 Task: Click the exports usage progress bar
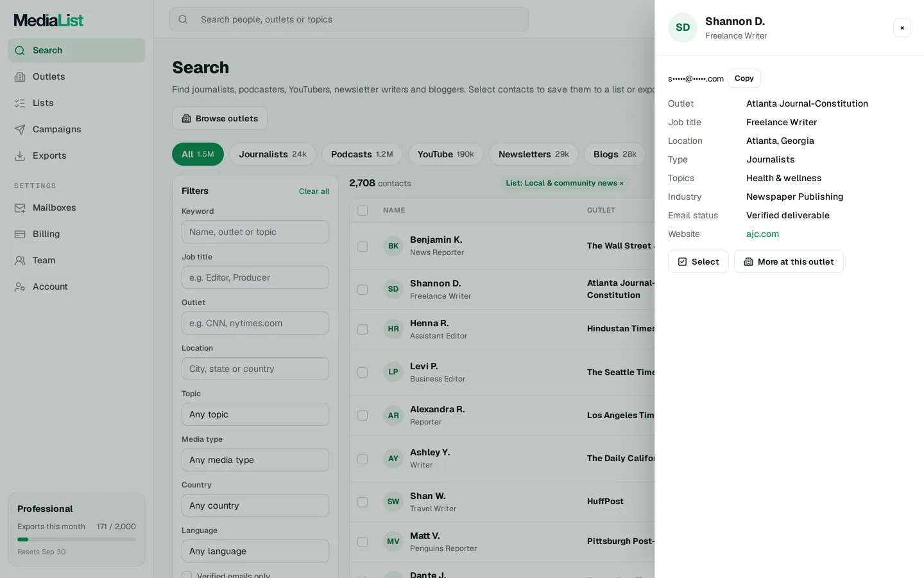(x=76, y=539)
